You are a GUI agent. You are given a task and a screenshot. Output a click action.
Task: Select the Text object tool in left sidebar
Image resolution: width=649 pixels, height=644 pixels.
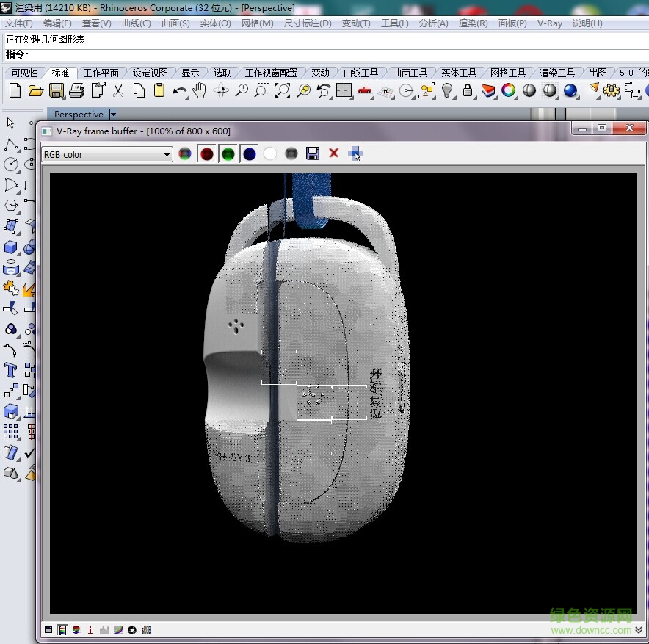pyautogui.click(x=11, y=369)
